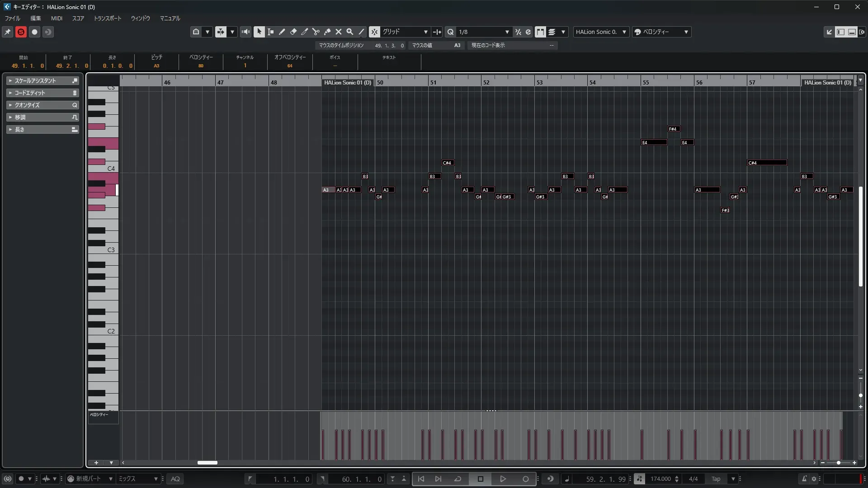Toggle Acoustic Feedback speaker button
868x488 pixels.
245,32
